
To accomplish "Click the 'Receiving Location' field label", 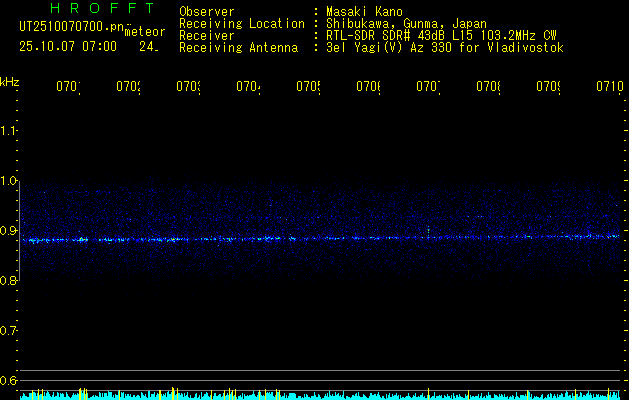I will coord(241,24).
